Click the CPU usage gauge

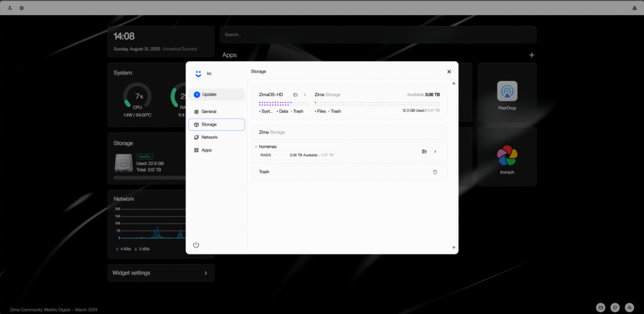tap(138, 97)
